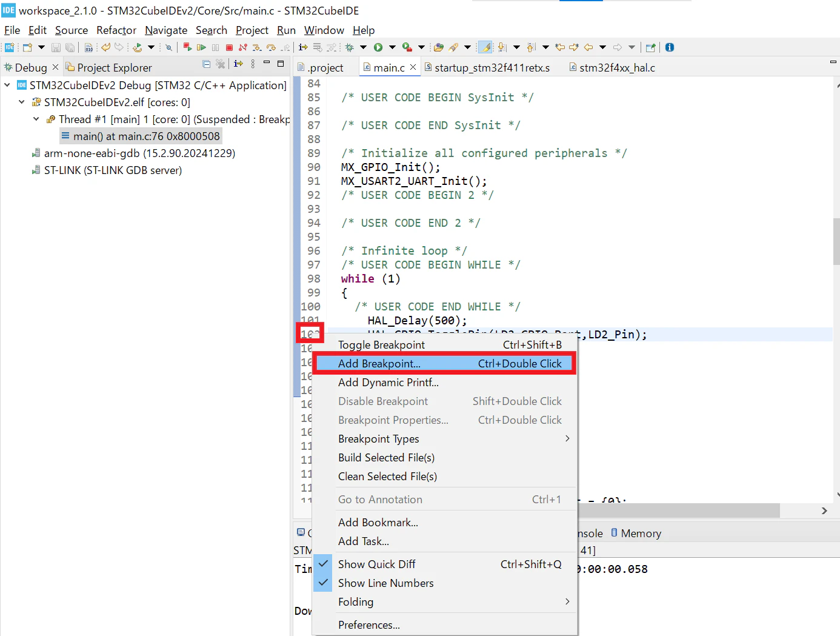The width and height of the screenshot is (840, 636).
Task: Open the Project menu
Action: [x=252, y=30]
